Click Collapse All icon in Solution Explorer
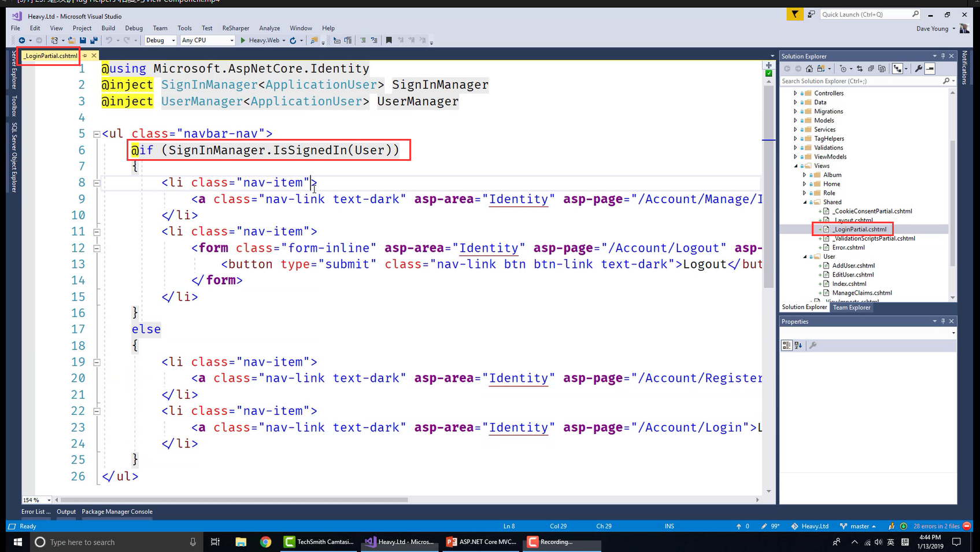The height and width of the screenshot is (552, 980). point(871,69)
